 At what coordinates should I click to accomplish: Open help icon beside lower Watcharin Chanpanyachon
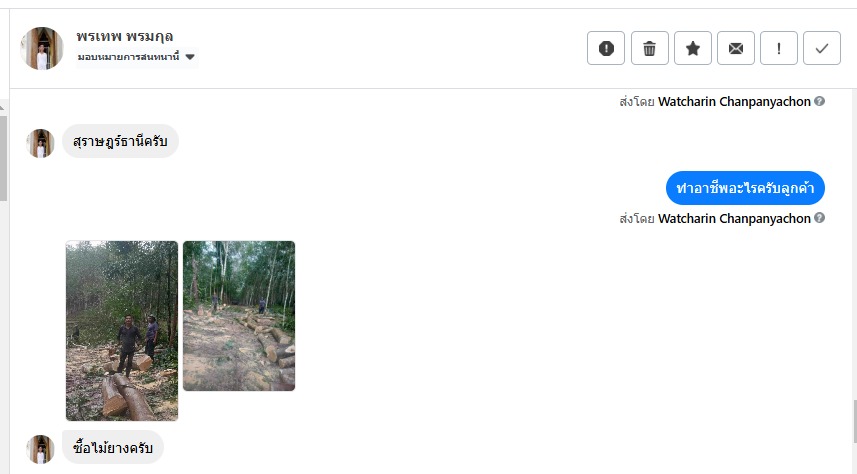tap(819, 218)
